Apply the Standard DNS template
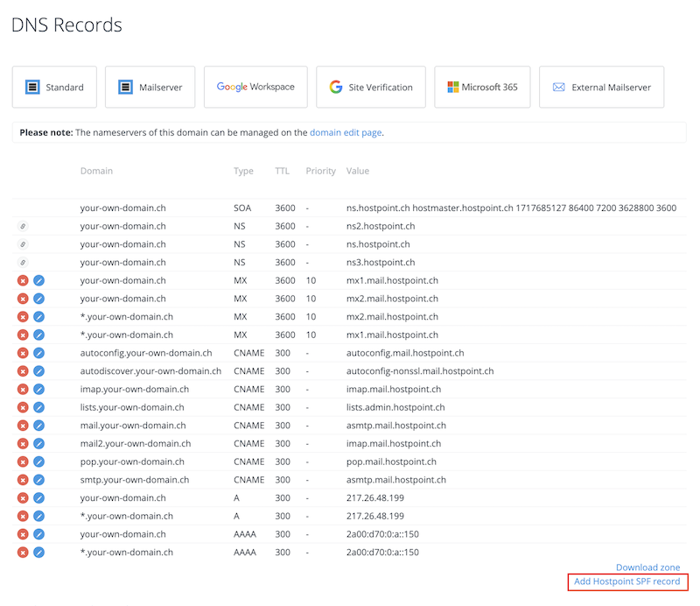Screen dimensions: 700x606 point(54,88)
